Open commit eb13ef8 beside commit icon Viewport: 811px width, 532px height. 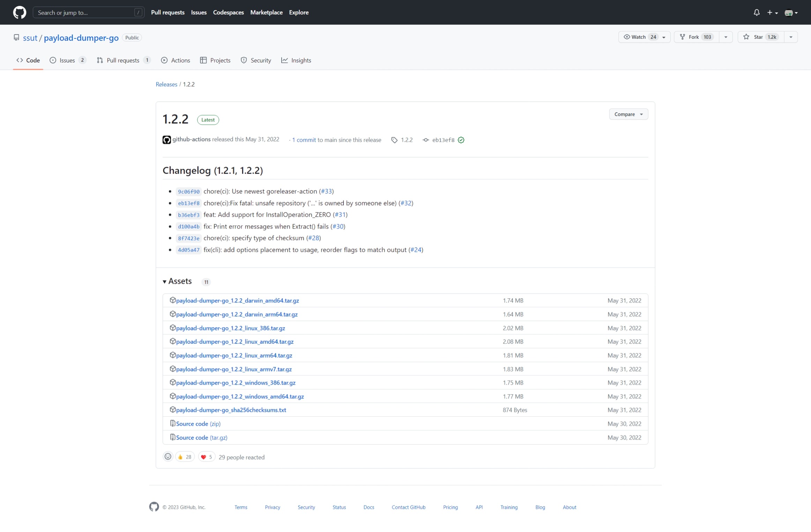tap(443, 140)
